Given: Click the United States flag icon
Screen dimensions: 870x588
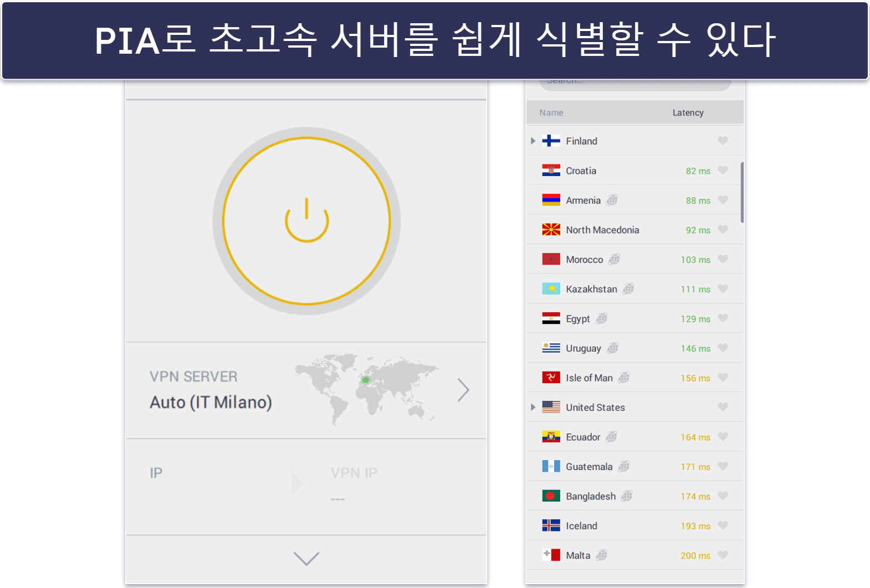Looking at the screenshot, I should (551, 408).
